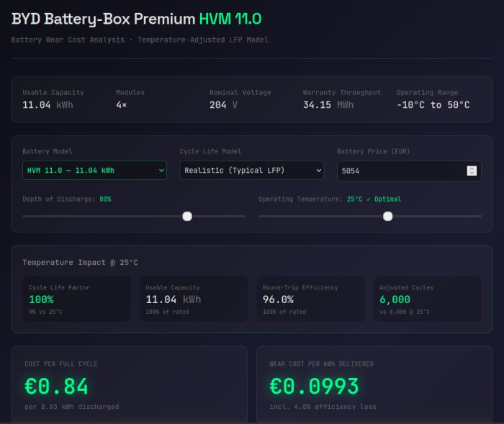This screenshot has width=504, height=424.
Task: Click the "25°C ✓ Optimal" temperature label
Action: [x=374, y=199]
